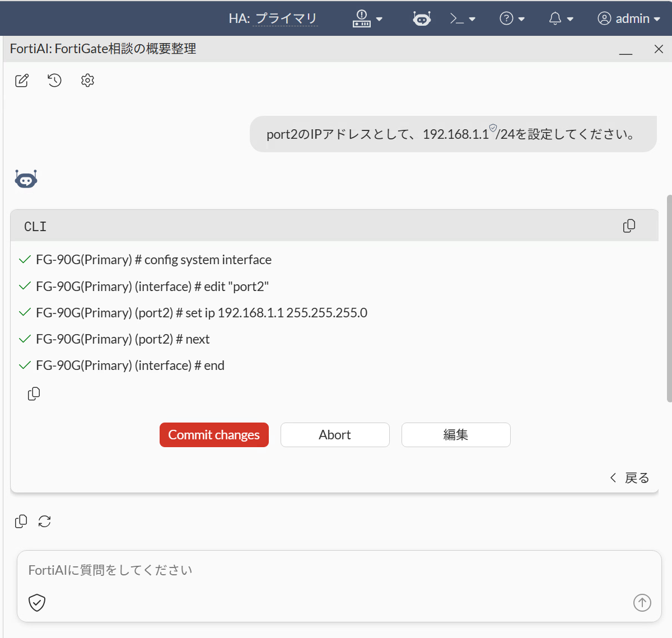Click panel title FortiAI: FortiGate相談の概要整理
This screenshot has height=638, width=672.
coord(103,49)
